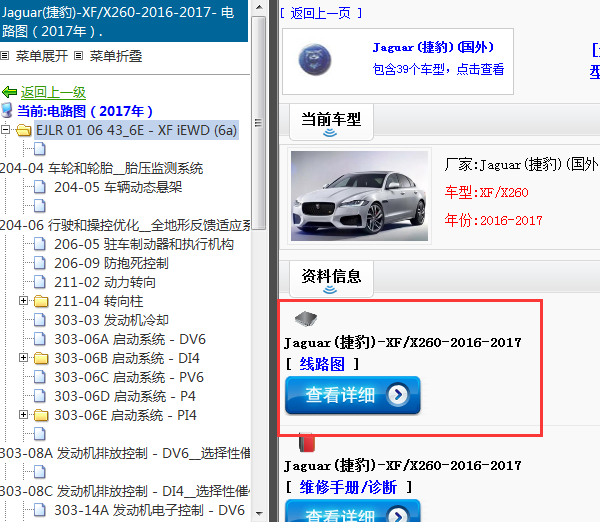Click the 返回上一级 link
The width and height of the screenshot is (600, 522).
click(53, 92)
